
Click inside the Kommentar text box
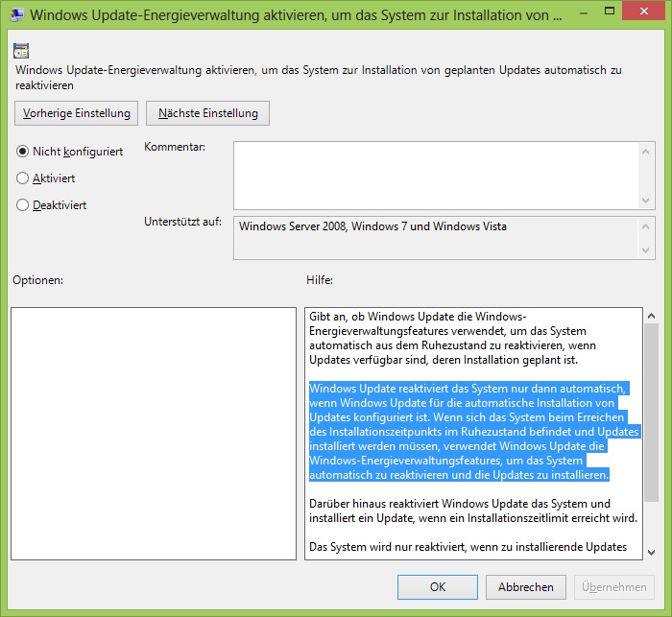(x=436, y=176)
